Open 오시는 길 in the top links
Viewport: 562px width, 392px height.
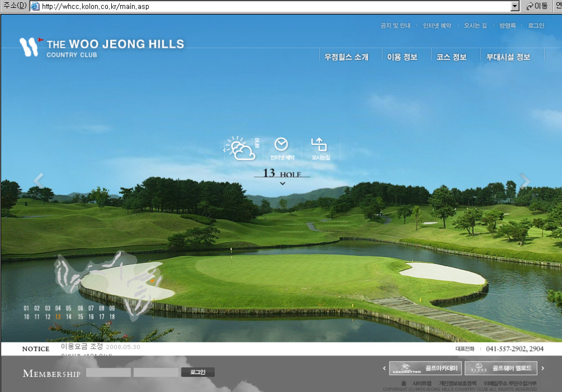pos(475,25)
